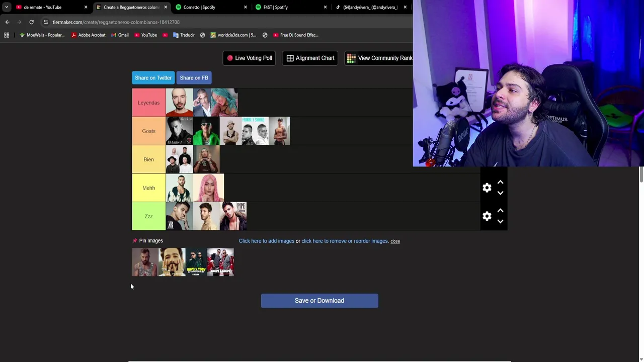Open Traducir bookmark
This screenshot has height=362, width=644.
[x=184, y=35]
